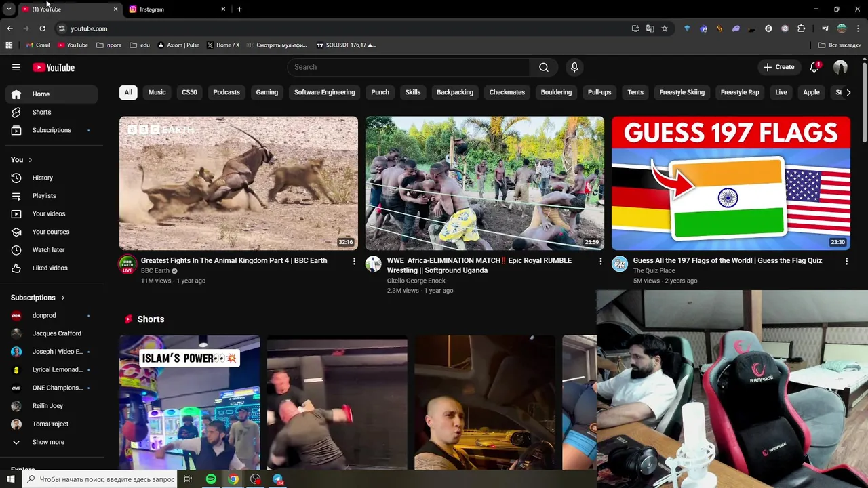The height and width of the screenshot is (488, 868).
Task: Expand the Subscriptions section header
Action: [38, 298]
